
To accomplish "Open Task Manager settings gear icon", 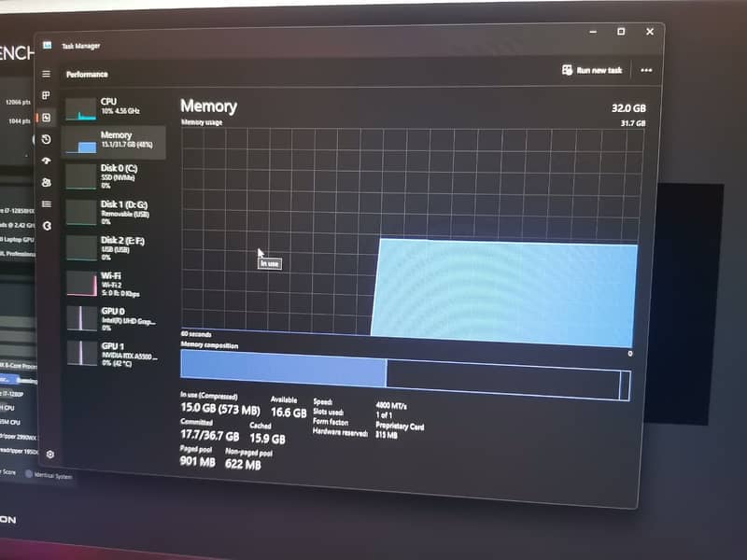I will point(50,455).
